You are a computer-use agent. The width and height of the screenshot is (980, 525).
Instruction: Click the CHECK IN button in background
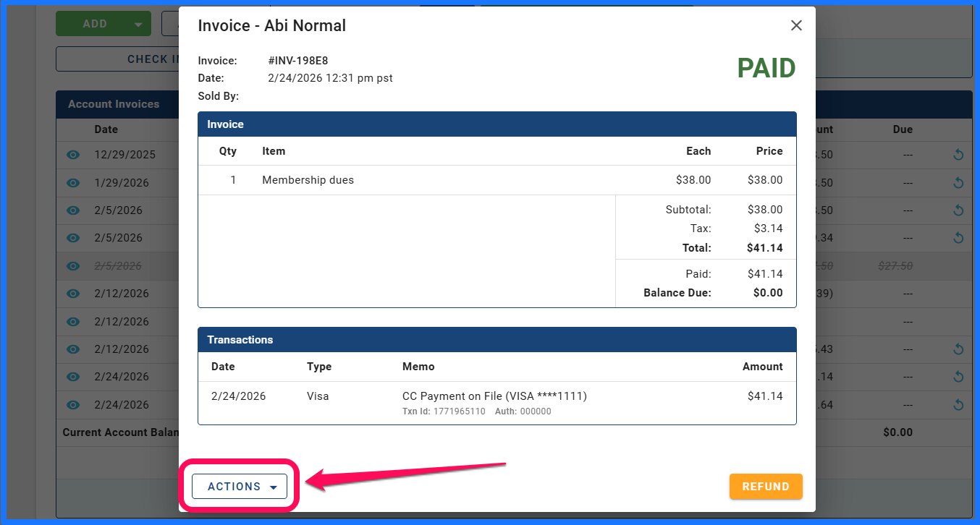coord(154,59)
